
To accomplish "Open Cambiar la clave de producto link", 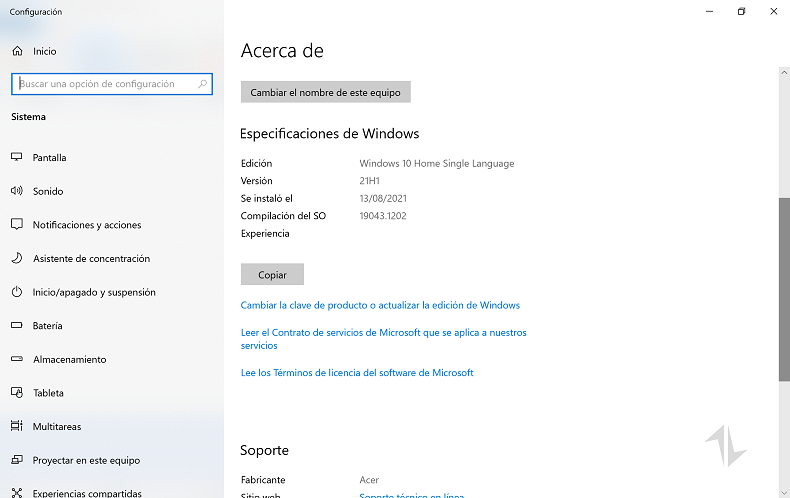I will (380, 305).
